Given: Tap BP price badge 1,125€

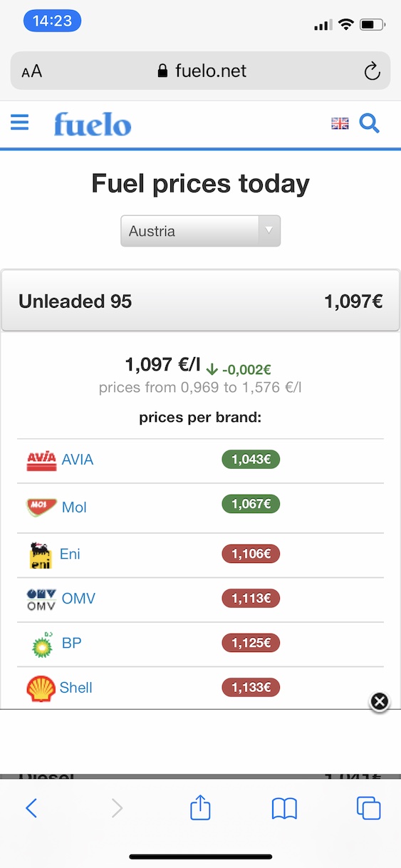Looking at the screenshot, I should pos(251,643).
